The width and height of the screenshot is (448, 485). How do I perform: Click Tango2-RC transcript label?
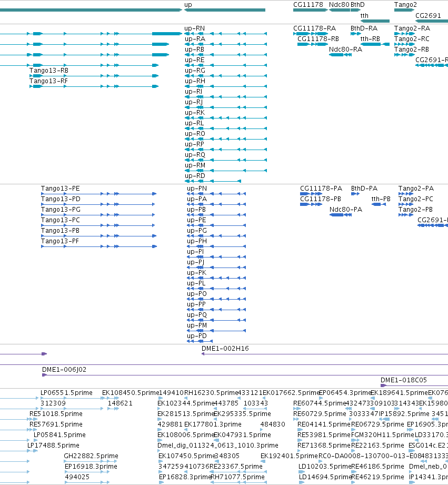[x=412, y=39]
